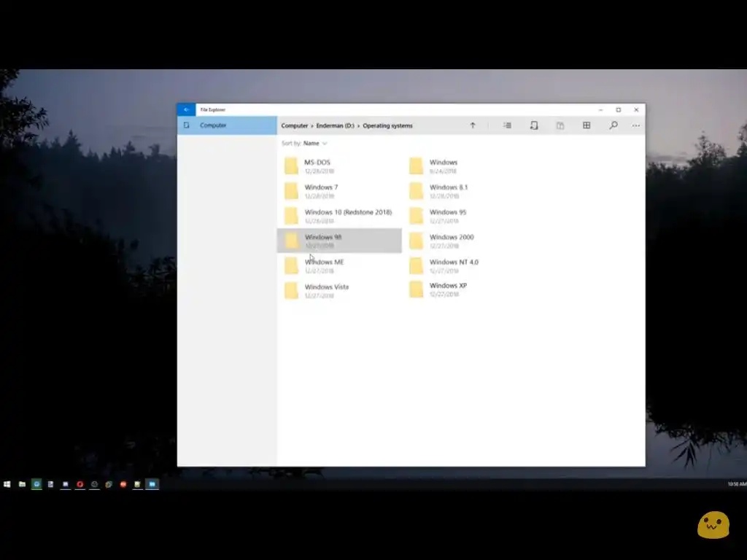The height and width of the screenshot is (560, 747).
Task: Select the MS-DOS folder
Action: tap(339, 166)
